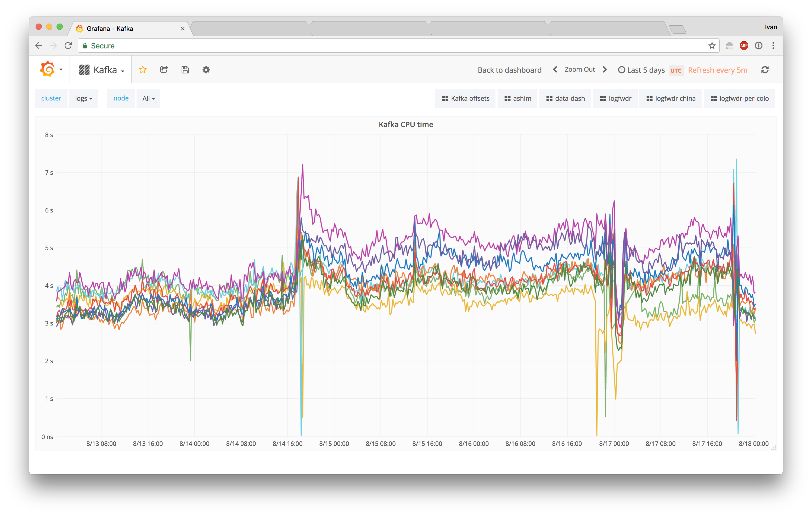Click the node variable label
The width and height of the screenshot is (812, 516).
(121, 98)
